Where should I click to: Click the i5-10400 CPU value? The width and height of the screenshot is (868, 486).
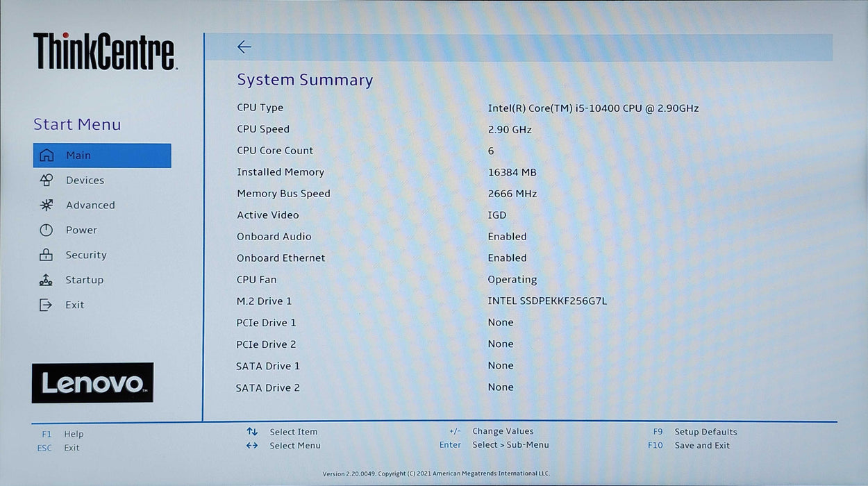coord(593,108)
